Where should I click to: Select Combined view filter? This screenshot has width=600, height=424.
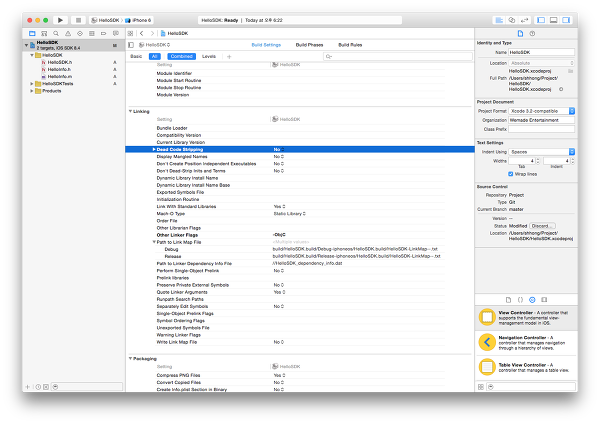(181, 56)
